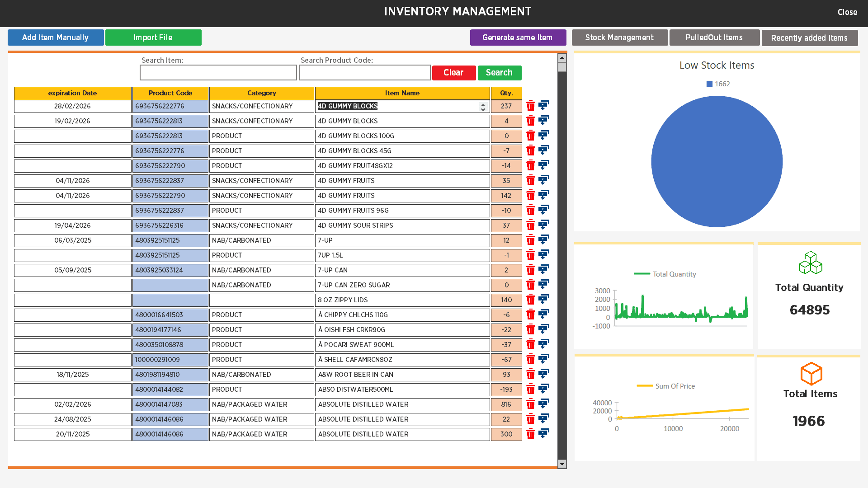868x488 pixels.
Task: Click the quantity cell showing -193
Action: tap(506, 389)
